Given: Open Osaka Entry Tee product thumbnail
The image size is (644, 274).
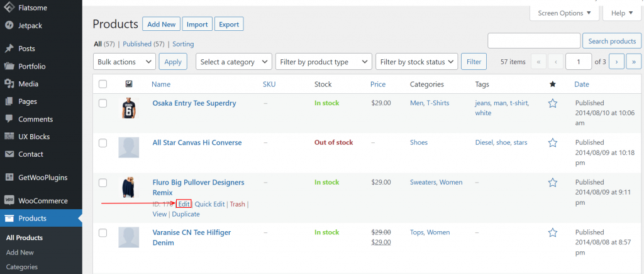Looking at the screenshot, I should [x=128, y=108].
